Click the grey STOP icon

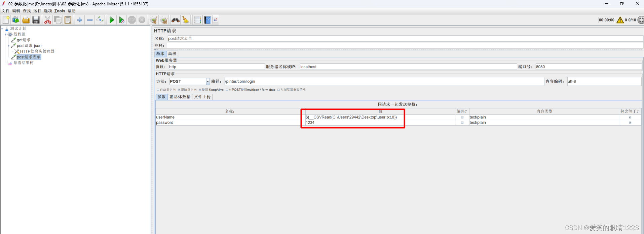click(132, 20)
